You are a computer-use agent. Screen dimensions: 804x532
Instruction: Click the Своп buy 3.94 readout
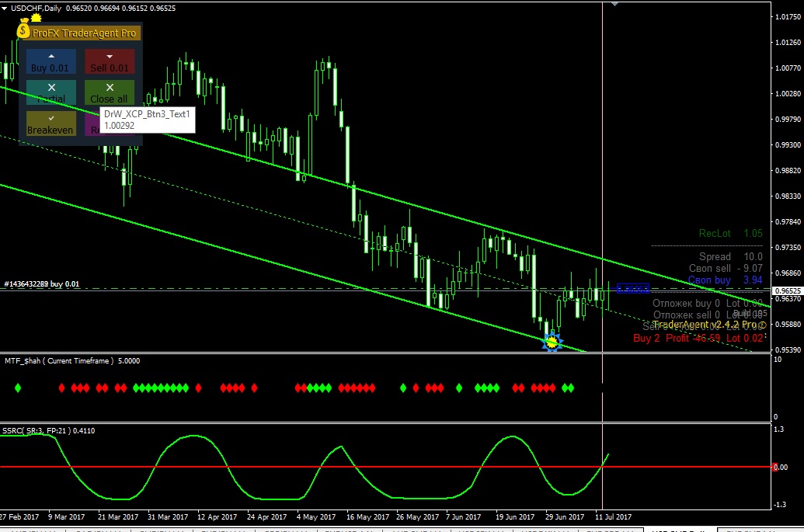point(725,280)
